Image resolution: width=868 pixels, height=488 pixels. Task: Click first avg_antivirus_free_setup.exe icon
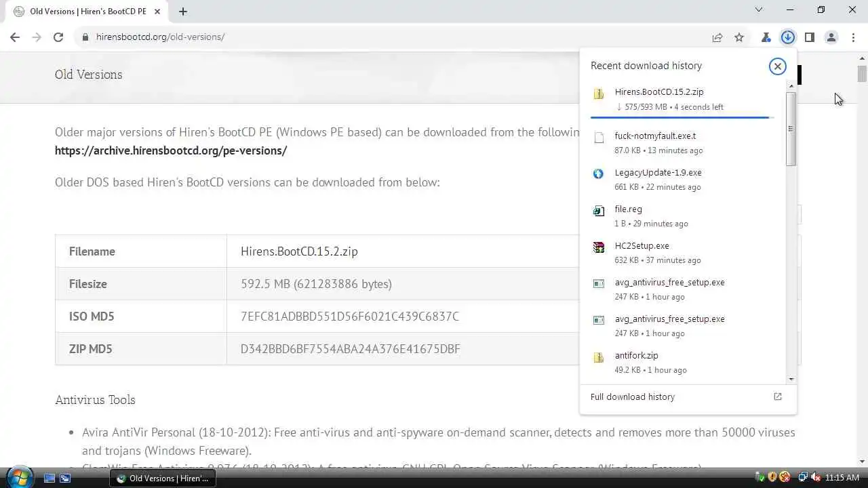point(598,284)
